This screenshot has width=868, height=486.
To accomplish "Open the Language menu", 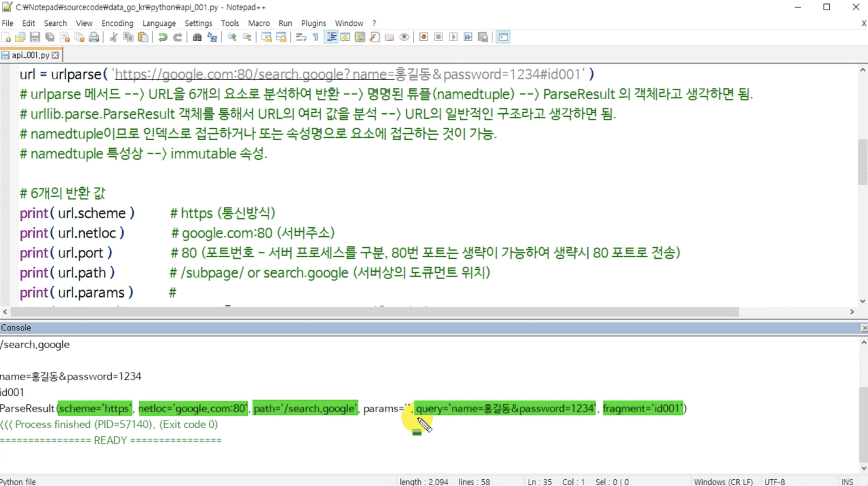I will point(159,23).
